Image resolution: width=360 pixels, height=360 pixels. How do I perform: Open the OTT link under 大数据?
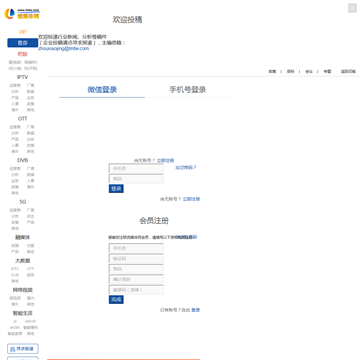pos(30,269)
